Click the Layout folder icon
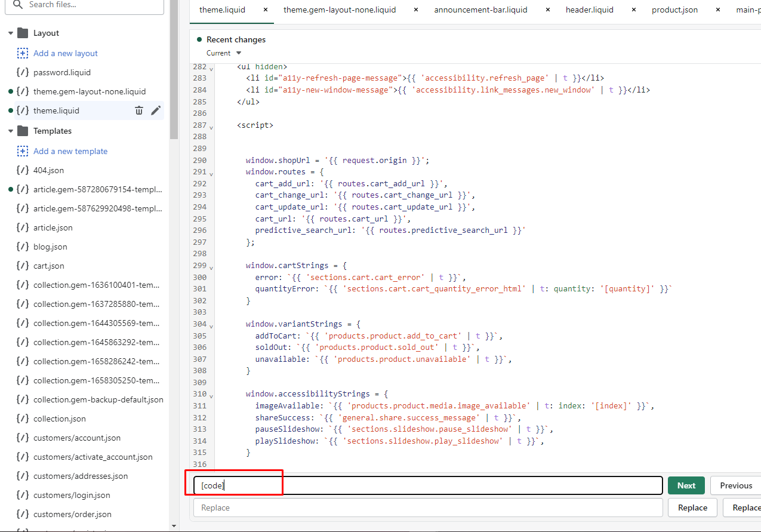This screenshot has height=532, width=761. tap(23, 33)
